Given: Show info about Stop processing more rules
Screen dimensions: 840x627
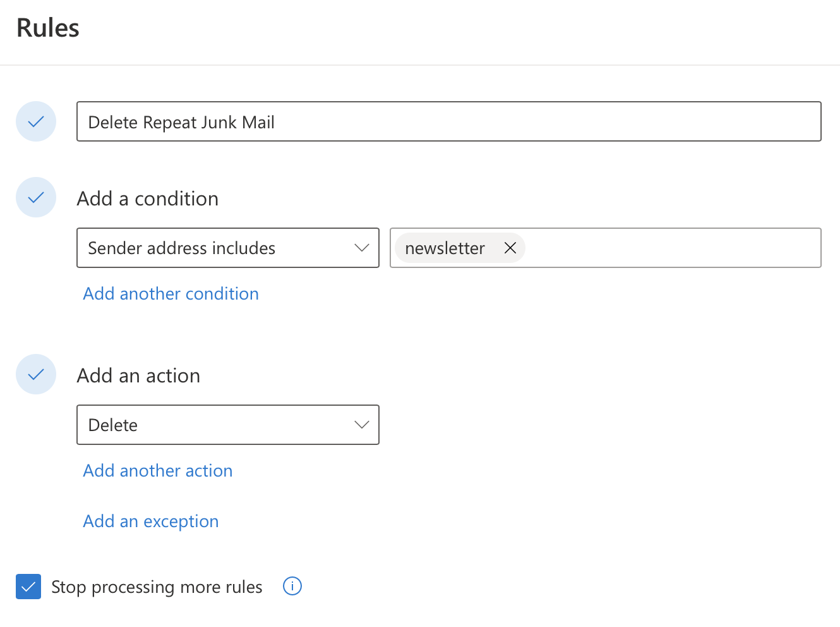Looking at the screenshot, I should 292,587.
